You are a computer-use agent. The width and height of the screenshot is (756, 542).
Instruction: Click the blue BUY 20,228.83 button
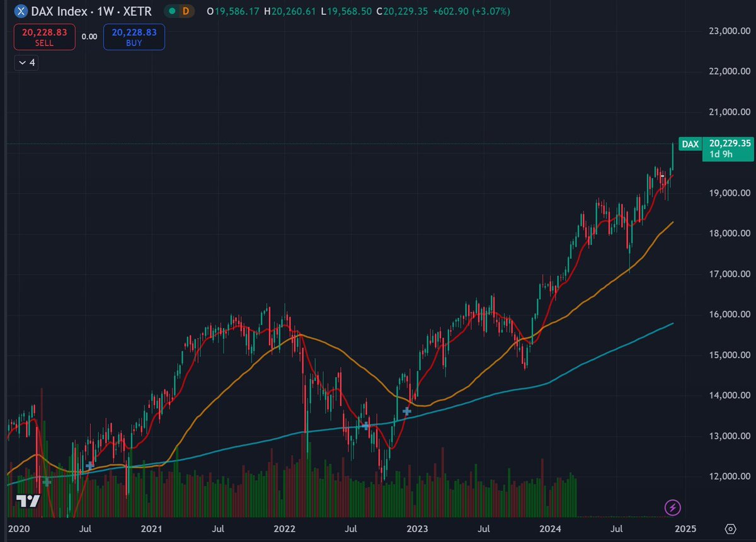point(133,37)
